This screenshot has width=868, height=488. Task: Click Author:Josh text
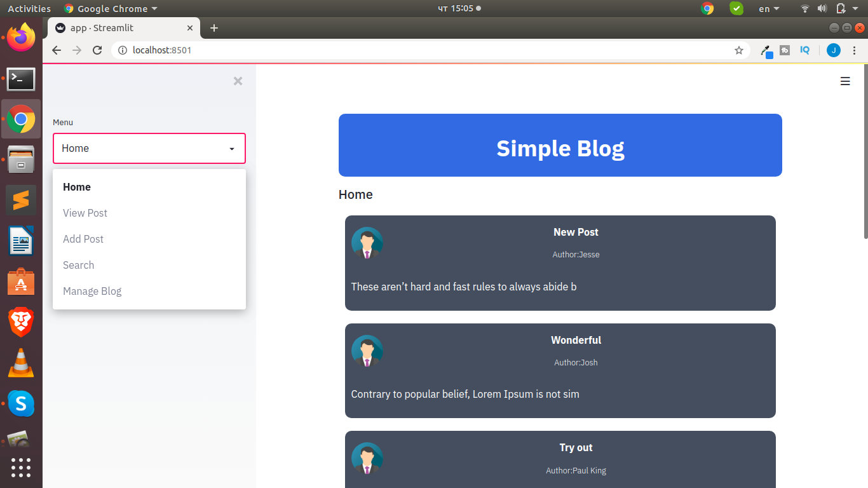pos(576,363)
